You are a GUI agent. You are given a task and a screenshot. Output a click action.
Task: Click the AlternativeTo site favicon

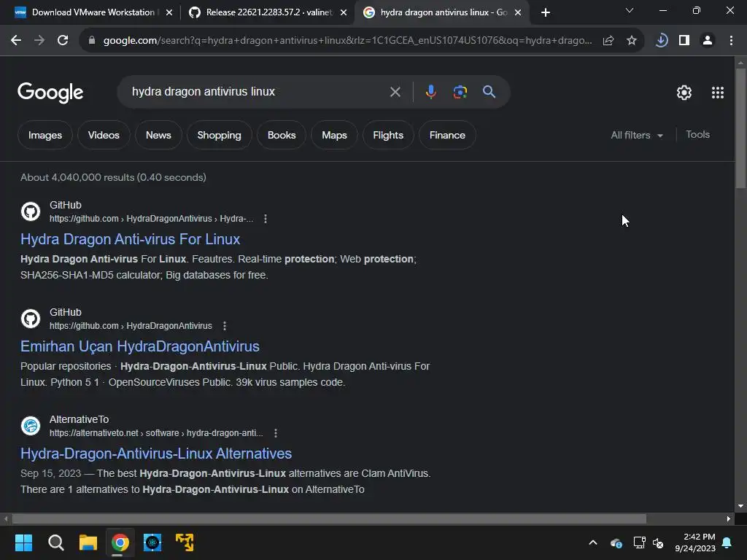click(31, 426)
